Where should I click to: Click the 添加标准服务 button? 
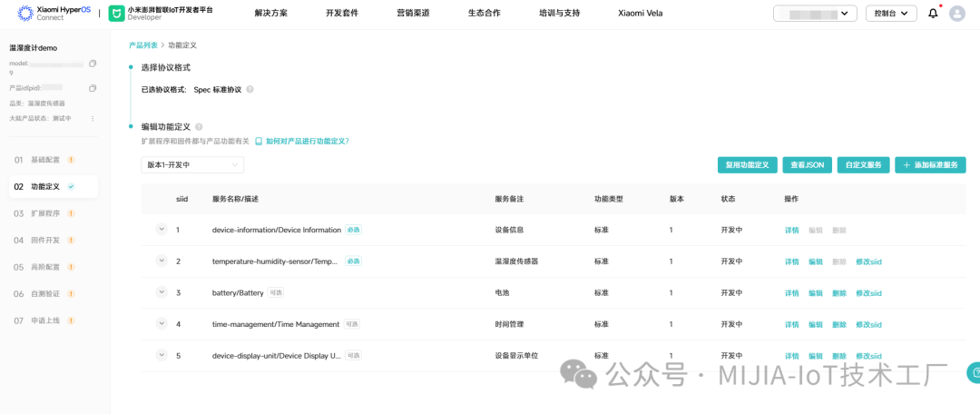pos(931,165)
